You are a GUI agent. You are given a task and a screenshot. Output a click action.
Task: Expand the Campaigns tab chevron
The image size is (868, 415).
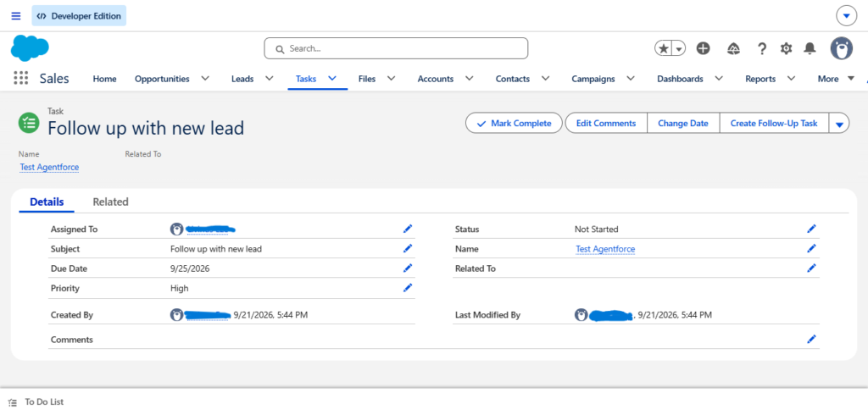(631, 79)
